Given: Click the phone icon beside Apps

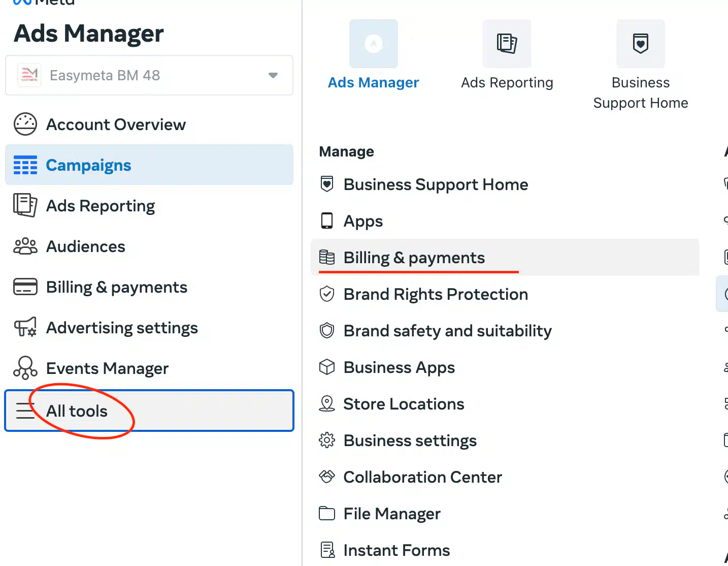Looking at the screenshot, I should (x=327, y=221).
